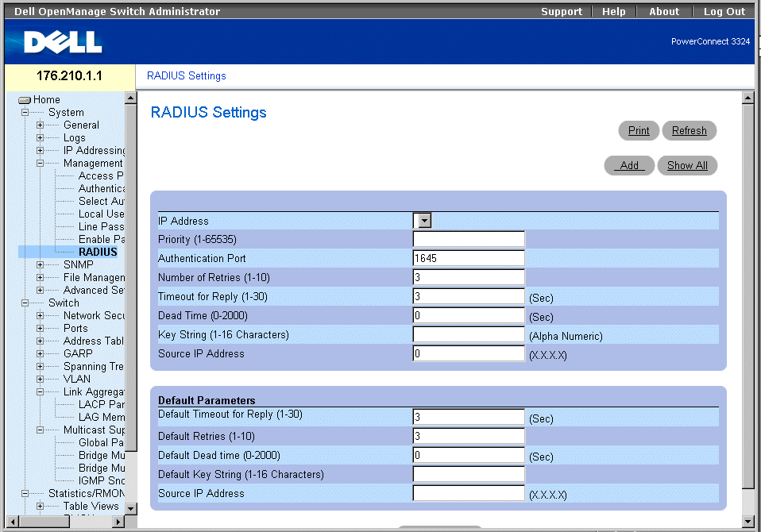Open Access Profiles tree item
The image size is (761, 532).
click(101, 176)
